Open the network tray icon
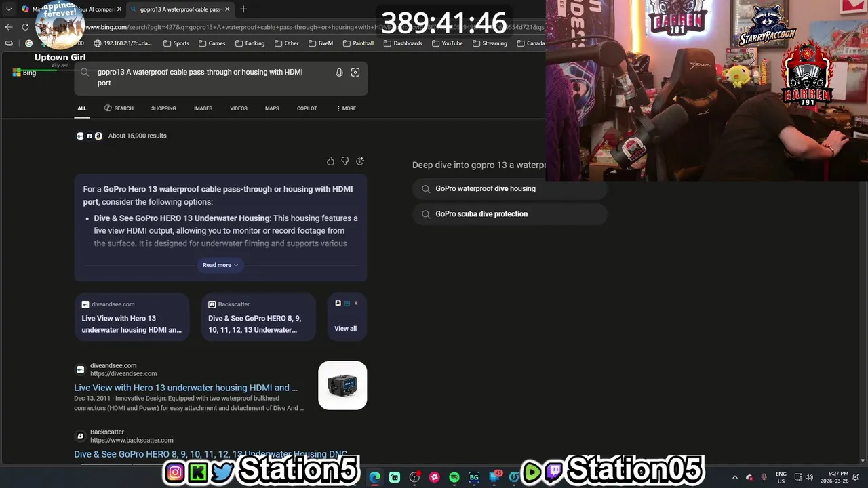868x488 pixels. pos(798,477)
